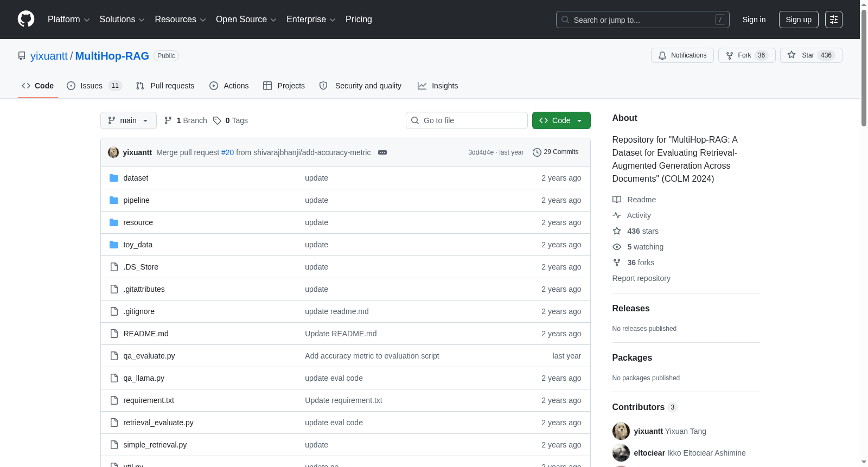
Task: Click the Sign up button
Action: 799,20
